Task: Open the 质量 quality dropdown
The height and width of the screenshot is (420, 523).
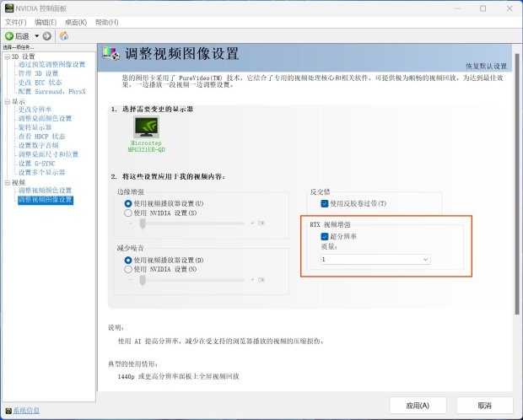Action: click(x=375, y=260)
